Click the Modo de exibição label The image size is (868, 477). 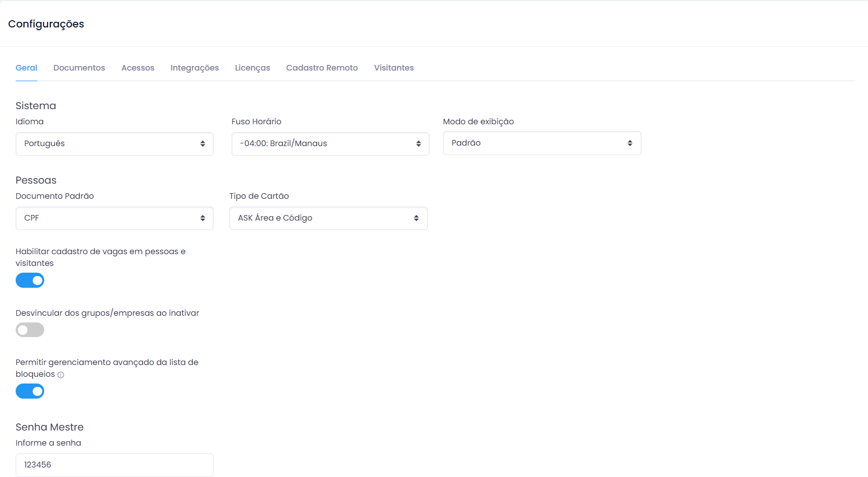click(x=478, y=121)
